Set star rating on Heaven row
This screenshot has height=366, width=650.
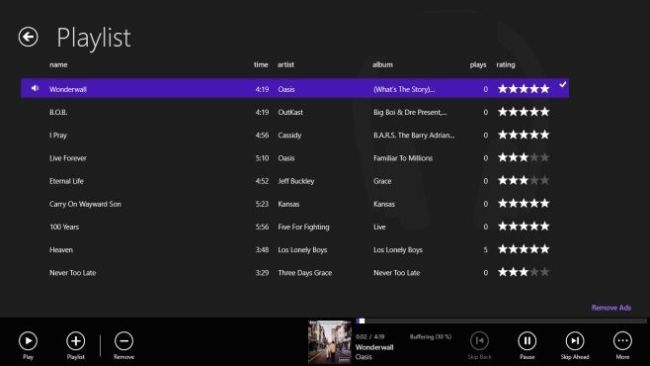point(524,249)
